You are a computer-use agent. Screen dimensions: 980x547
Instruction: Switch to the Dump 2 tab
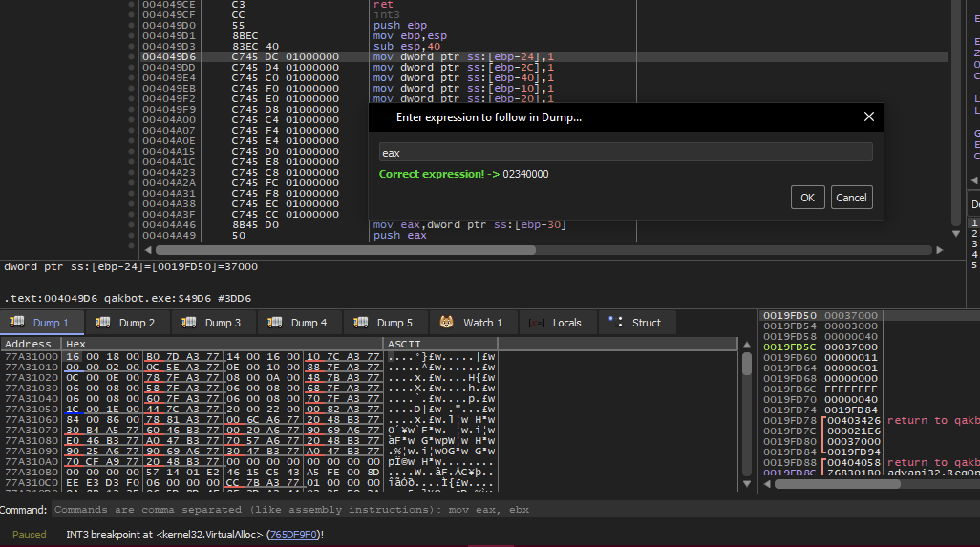point(127,323)
